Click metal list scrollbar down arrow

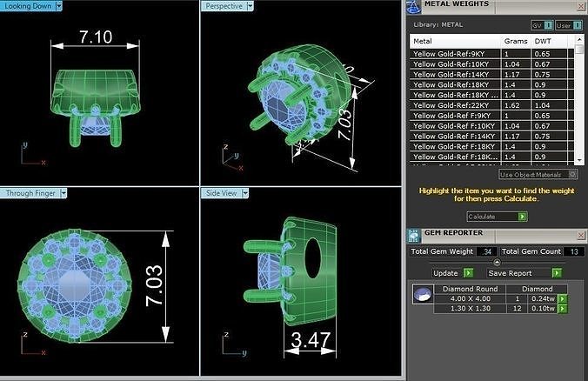(x=579, y=160)
